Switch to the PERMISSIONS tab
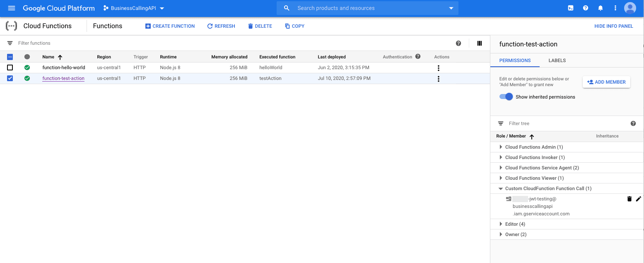The width and height of the screenshot is (644, 263). tap(515, 60)
